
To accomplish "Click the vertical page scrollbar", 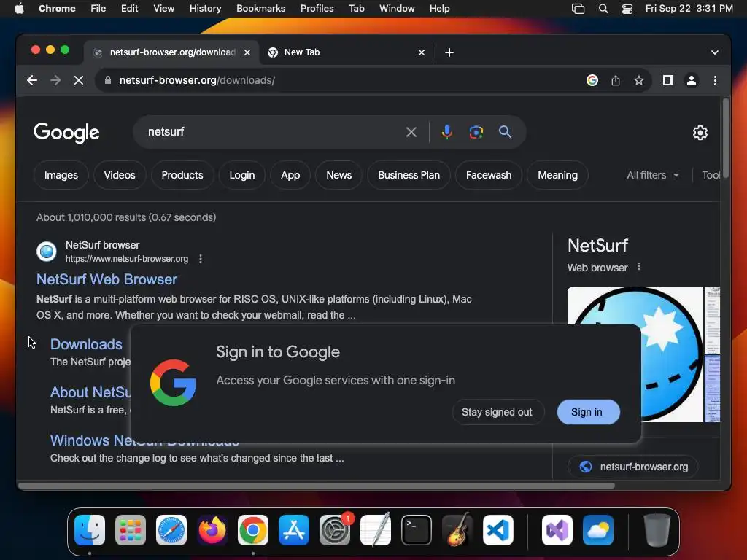I will pos(726,138).
